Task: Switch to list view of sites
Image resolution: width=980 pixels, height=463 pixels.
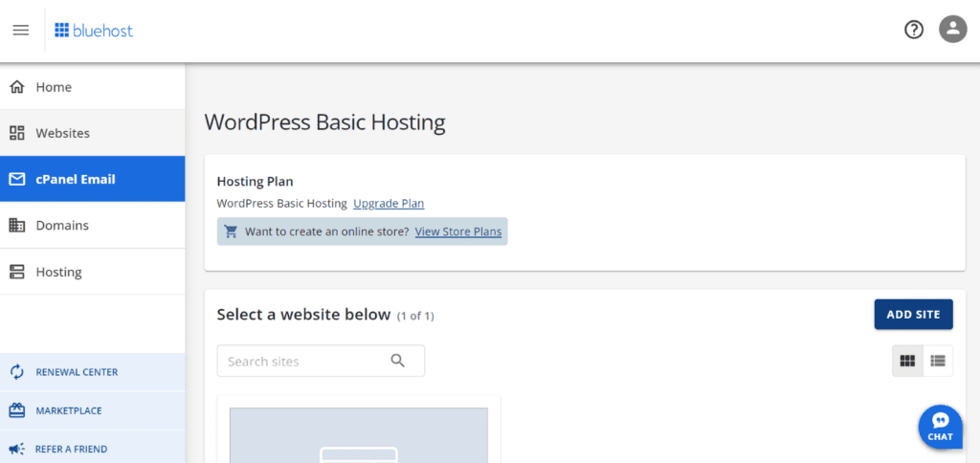Action: point(938,361)
